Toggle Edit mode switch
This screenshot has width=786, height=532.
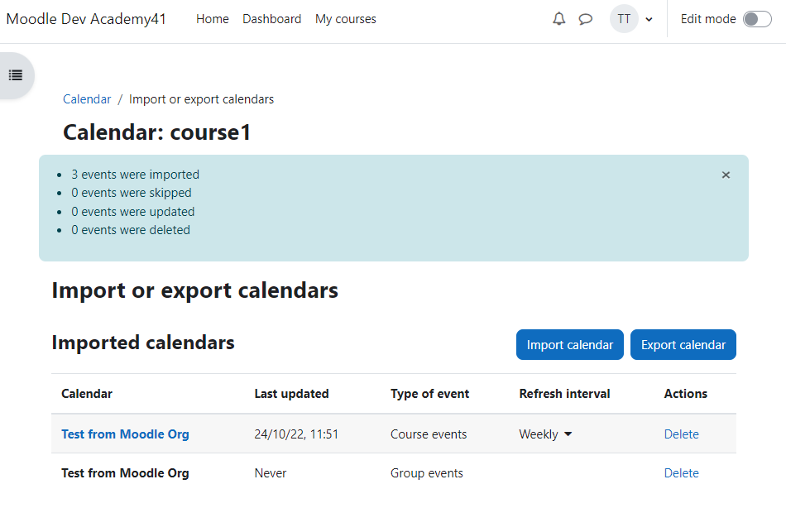[x=757, y=19]
